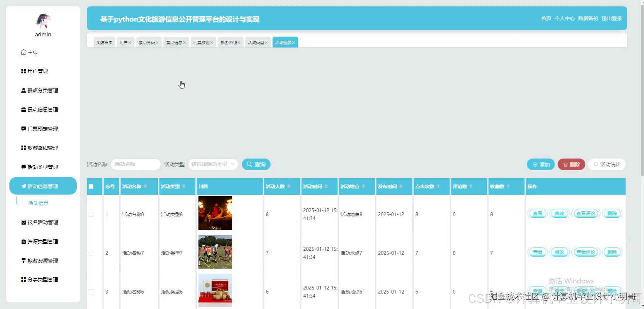Click the grid icon beside 分享类型管理
The height and width of the screenshot is (309, 644).
click(24, 280)
